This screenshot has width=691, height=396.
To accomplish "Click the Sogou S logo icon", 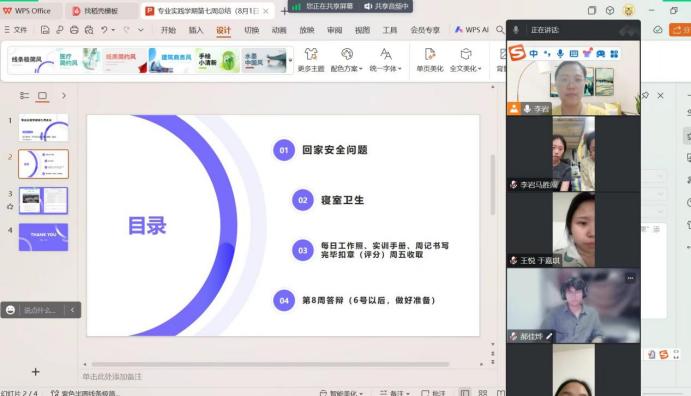I will click(517, 53).
